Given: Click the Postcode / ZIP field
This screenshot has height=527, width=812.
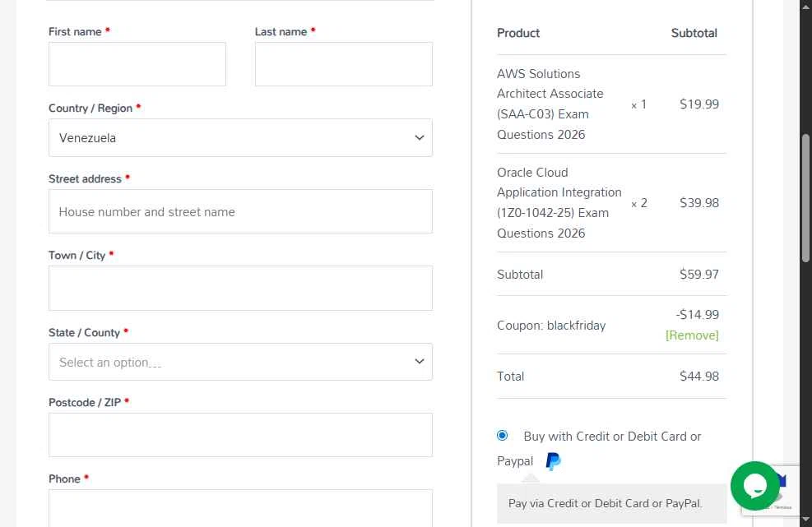Looking at the screenshot, I should pyautogui.click(x=240, y=435).
